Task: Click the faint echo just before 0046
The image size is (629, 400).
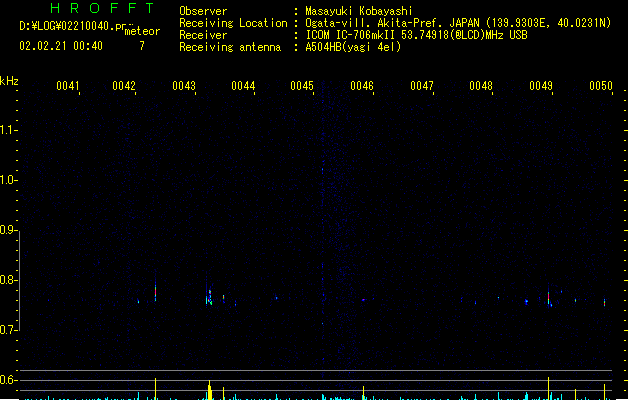Action: [363, 299]
